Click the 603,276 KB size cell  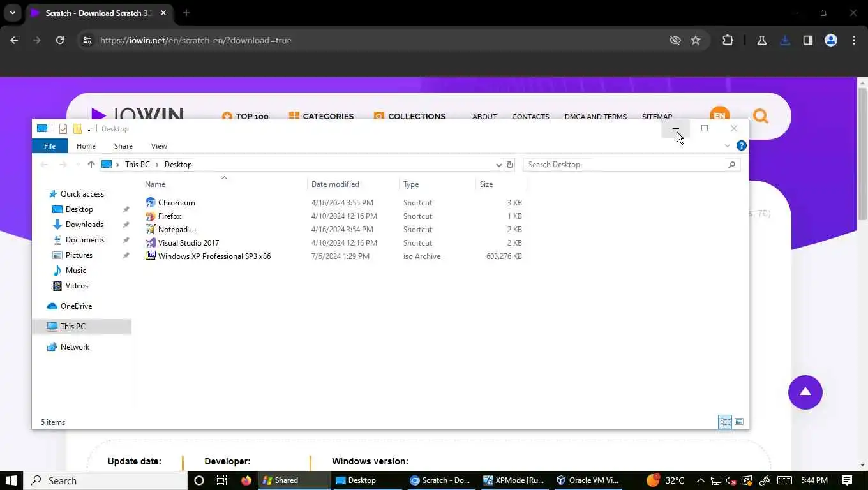(x=504, y=256)
